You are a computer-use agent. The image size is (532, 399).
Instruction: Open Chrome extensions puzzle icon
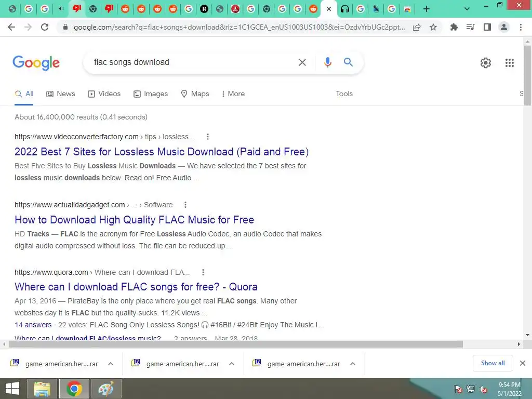454,27
